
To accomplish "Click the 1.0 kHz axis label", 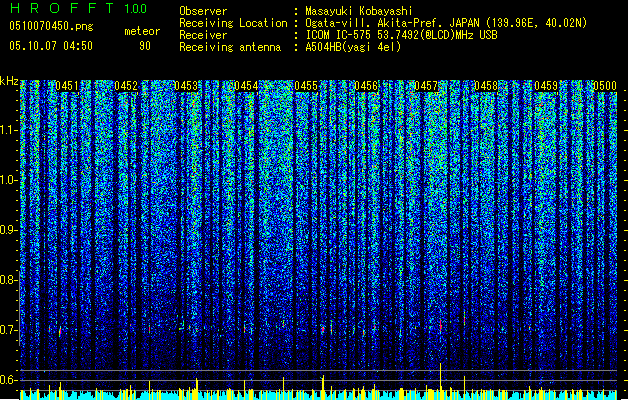I will point(9,180).
